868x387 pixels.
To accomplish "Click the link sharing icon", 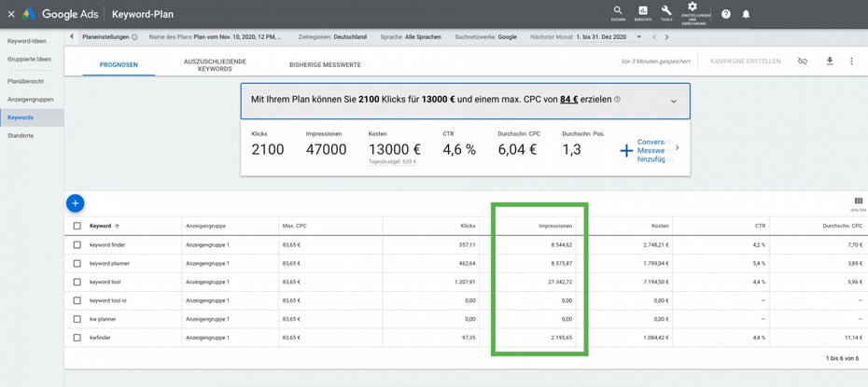I will pyautogui.click(x=802, y=61).
